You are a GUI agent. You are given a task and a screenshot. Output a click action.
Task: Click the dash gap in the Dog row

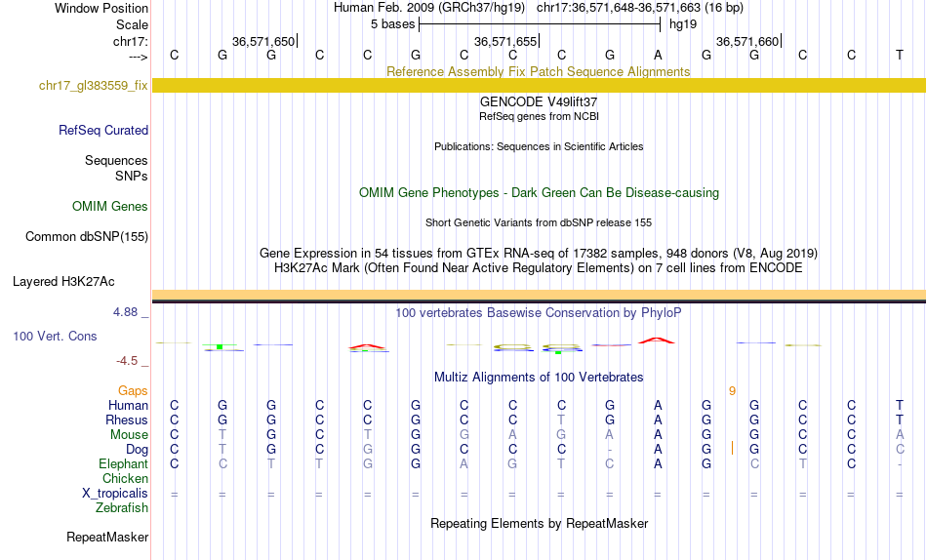pyautogui.click(x=610, y=450)
